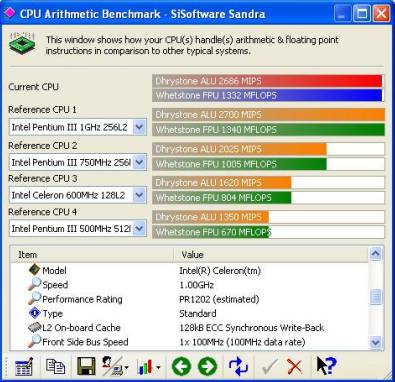This screenshot has height=382, width=395.
Task: Select the Type row label
Action: pos(53,314)
